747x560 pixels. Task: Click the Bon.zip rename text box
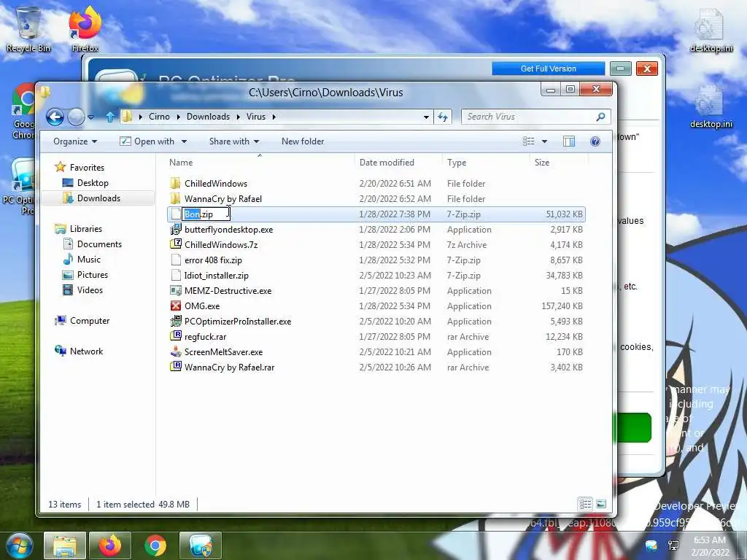[206, 214]
